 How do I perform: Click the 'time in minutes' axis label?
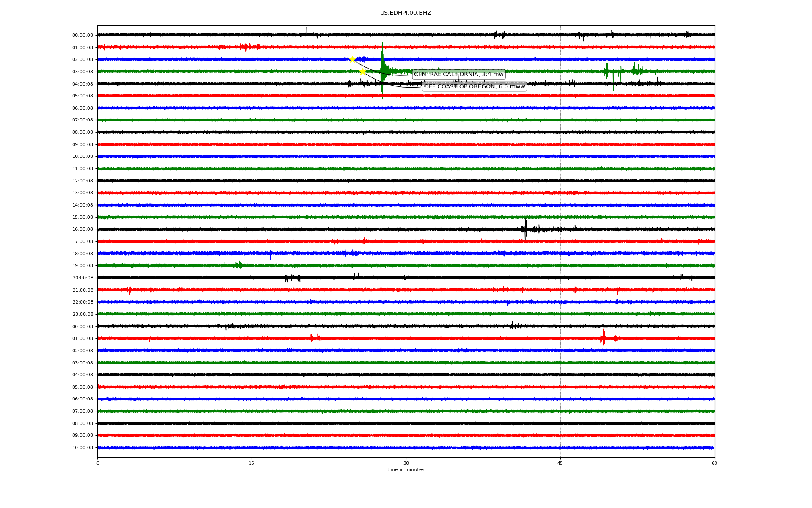406,470
